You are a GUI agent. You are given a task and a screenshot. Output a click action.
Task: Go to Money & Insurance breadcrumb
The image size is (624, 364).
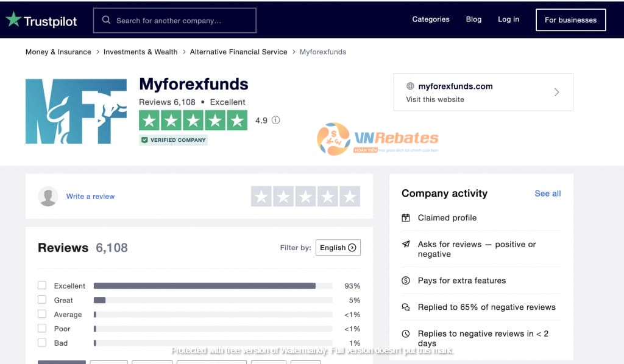58,52
